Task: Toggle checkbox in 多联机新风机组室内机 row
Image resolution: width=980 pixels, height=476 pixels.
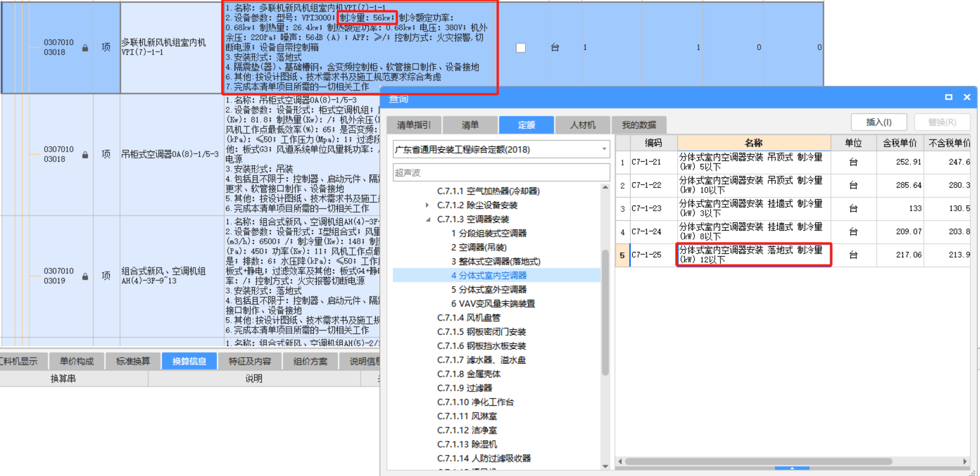Action: point(521,48)
